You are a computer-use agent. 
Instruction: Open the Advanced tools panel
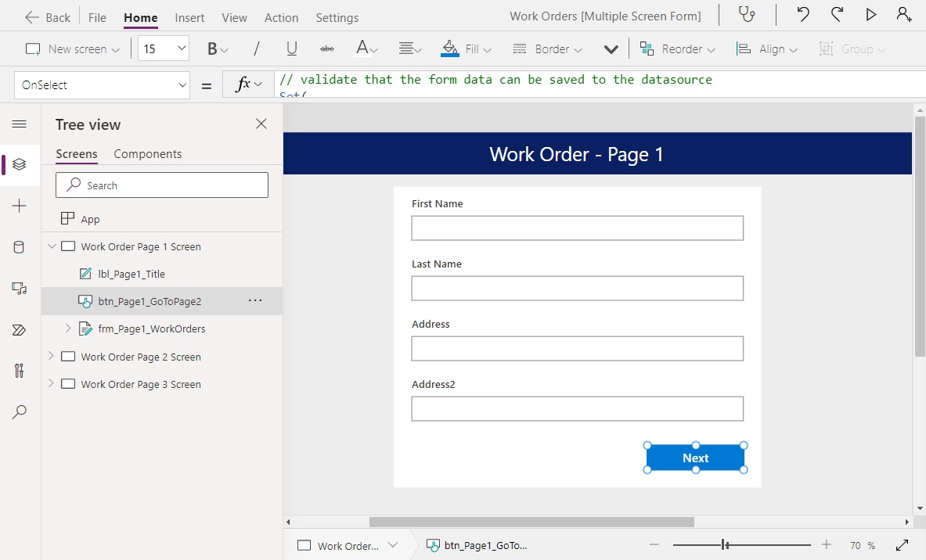click(x=20, y=370)
